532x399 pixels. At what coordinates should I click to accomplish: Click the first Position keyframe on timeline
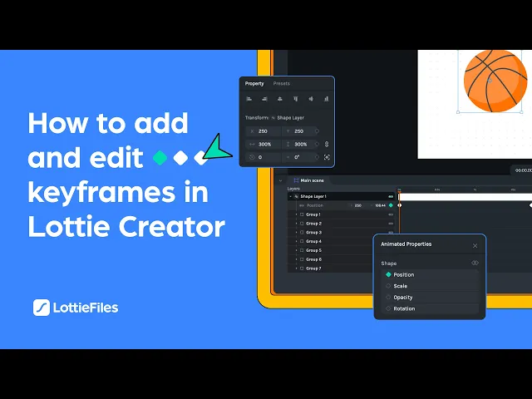[399, 205]
